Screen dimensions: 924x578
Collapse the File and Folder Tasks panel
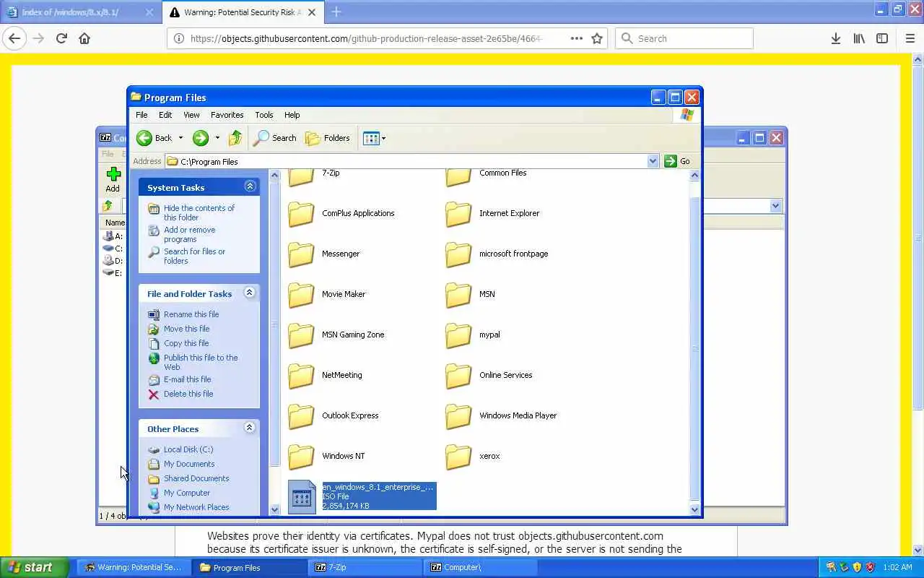click(250, 293)
